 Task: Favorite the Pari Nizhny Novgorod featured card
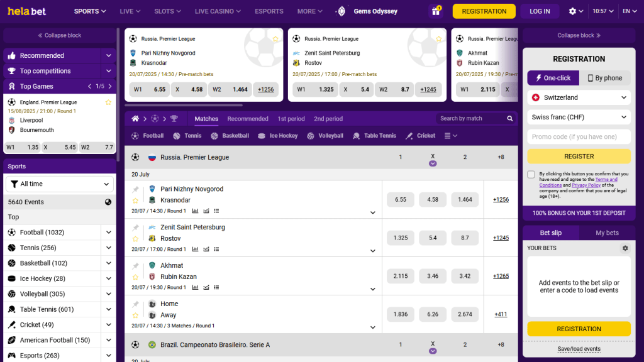coord(275,38)
